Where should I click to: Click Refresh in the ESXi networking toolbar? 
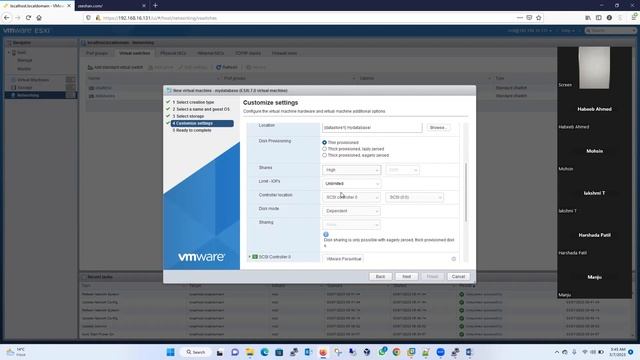tap(227, 67)
